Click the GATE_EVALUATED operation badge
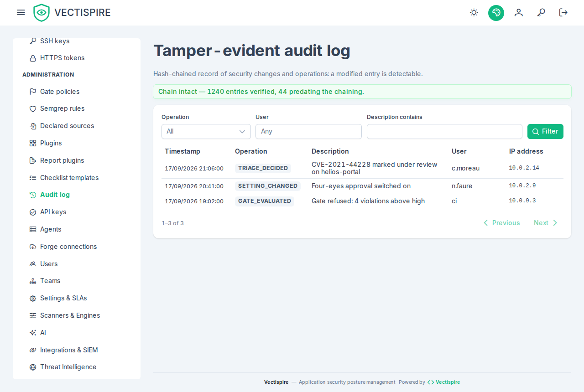Image resolution: width=584 pixels, height=392 pixels. tap(265, 201)
